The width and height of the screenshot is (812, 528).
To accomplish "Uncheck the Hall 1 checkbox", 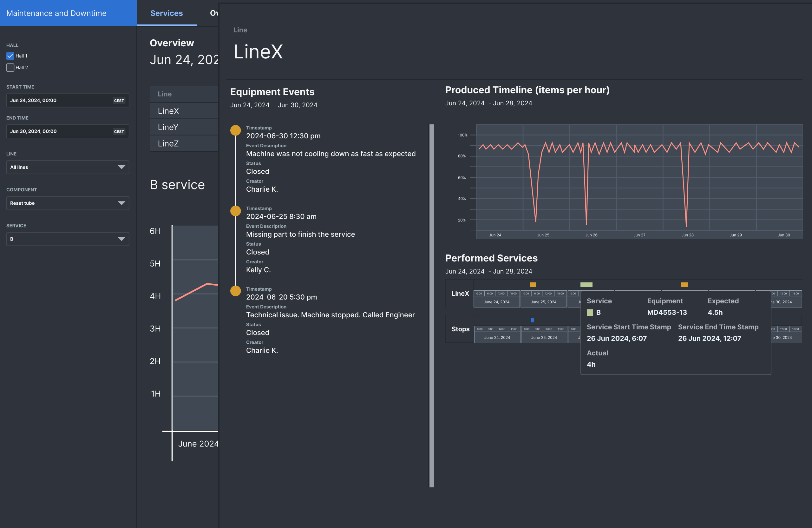I will click(10, 56).
